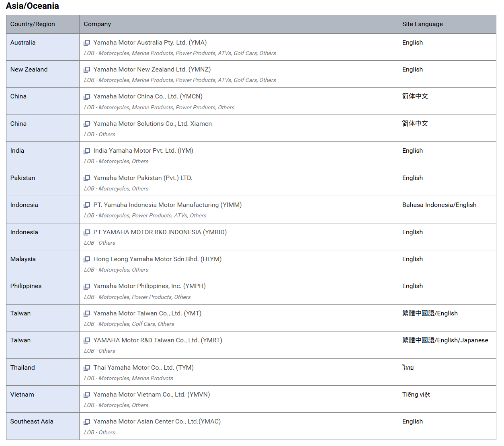Go to Yamaha Motor Philippines, Inc. website

pyautogui.click(x=149, y=286)
